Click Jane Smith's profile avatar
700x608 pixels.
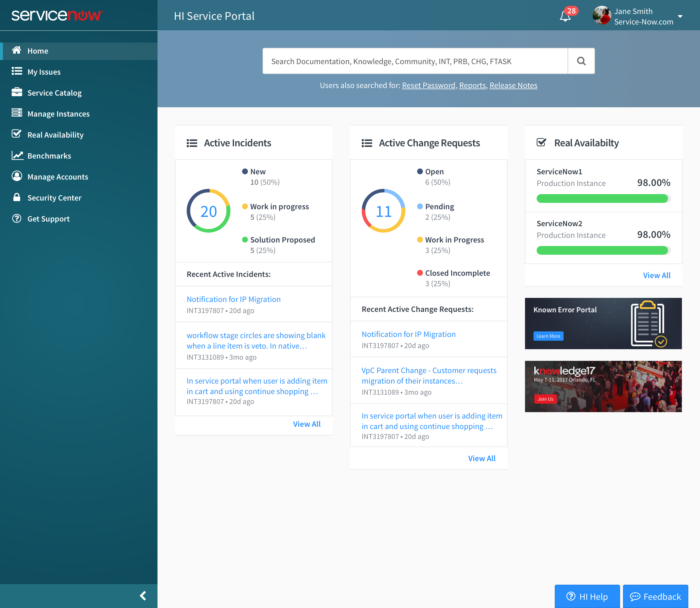[601, 15]
